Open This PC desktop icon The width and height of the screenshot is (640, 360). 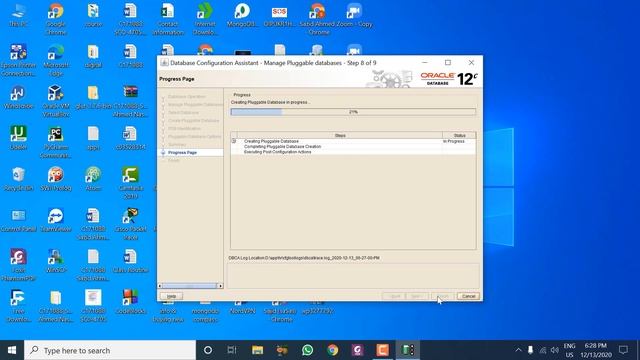tap(18, 16)
